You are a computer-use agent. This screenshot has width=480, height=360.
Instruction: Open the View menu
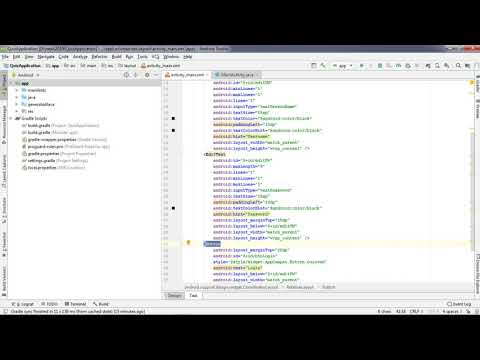[29, 57]
